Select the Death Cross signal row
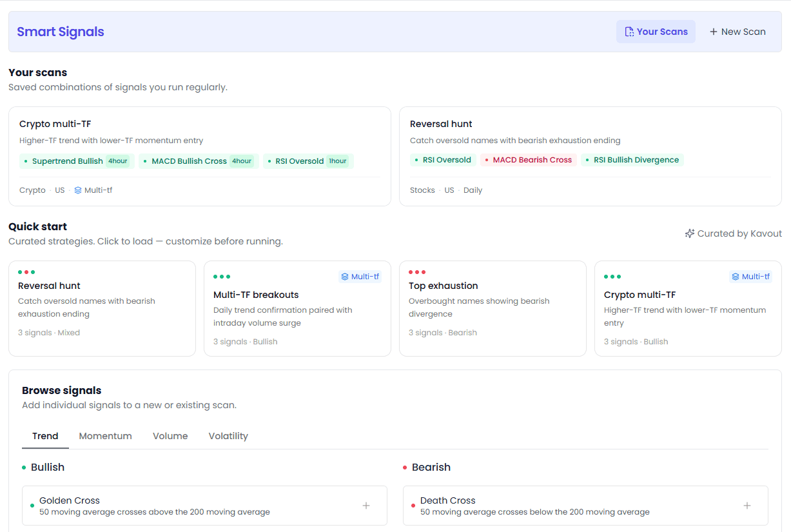The image size is (791, 532). point(585,506)
